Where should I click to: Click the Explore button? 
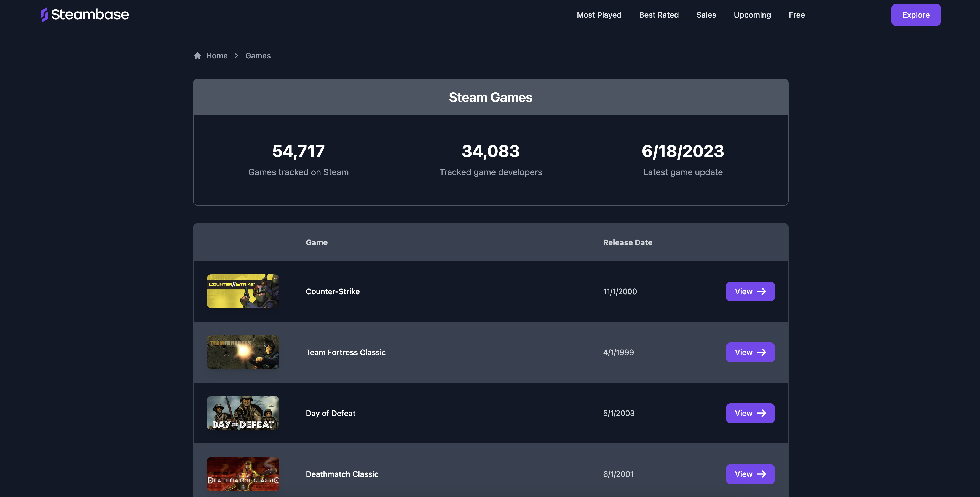(916, 15)
